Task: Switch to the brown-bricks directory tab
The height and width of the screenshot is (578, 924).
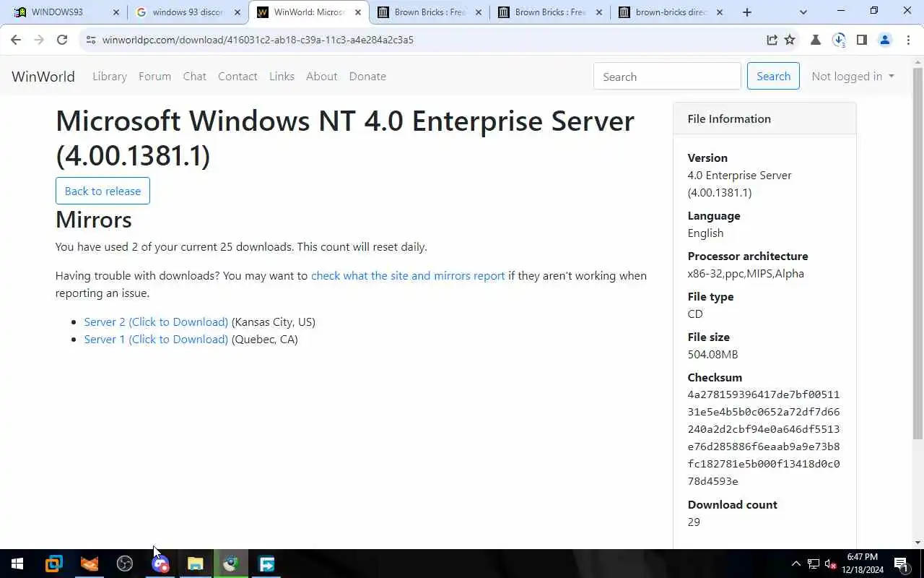Action: 671,12
